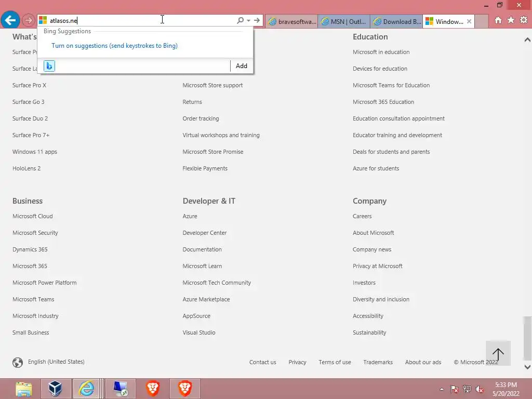Click the Home icon
Screen dimensions: 532x399
pos(498,20)
